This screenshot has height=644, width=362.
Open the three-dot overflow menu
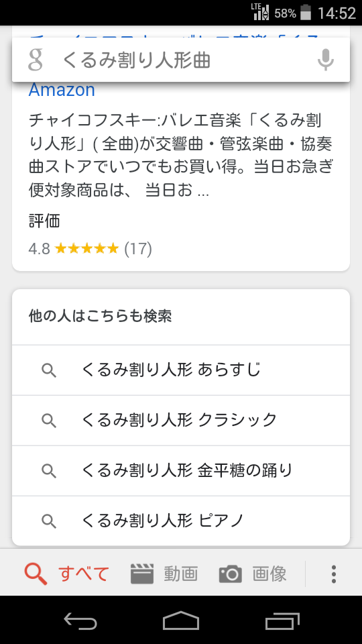pos(334,574)
